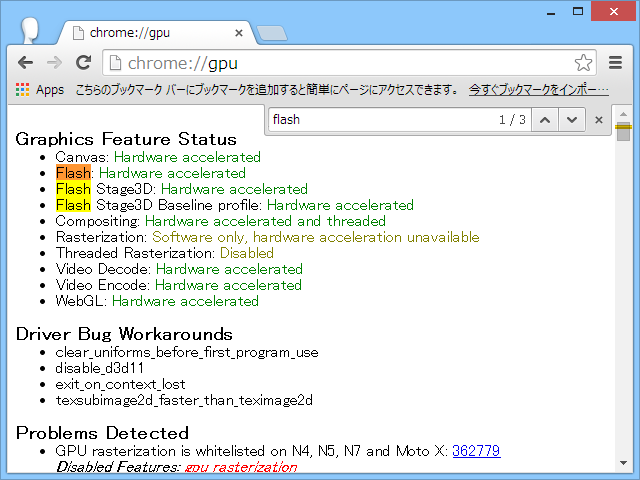Click the forward navigation arrow
Image resolution: width=640 pixels, height=480 pixels.
tap(54, 63)
